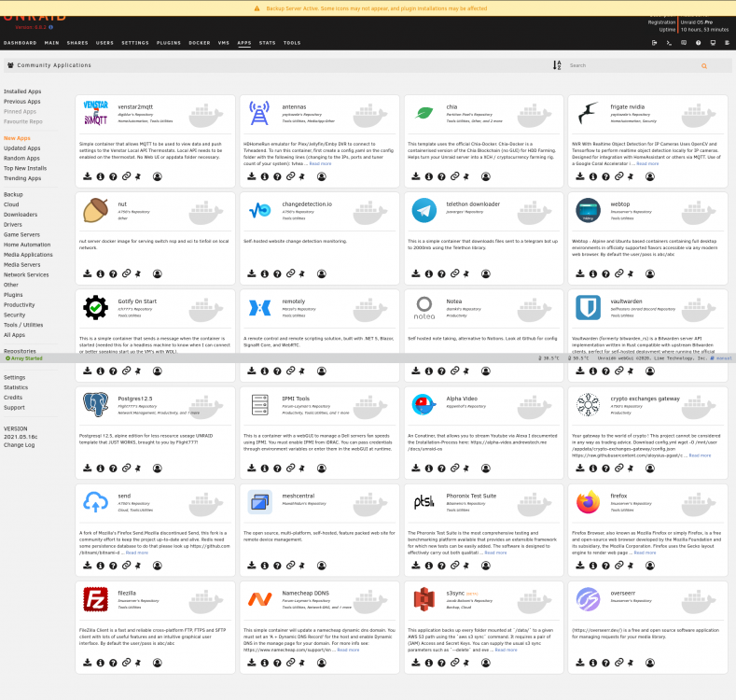Install the venstar2mqtt app
The height and width of the screenshot is (700, 736).
tap(88, 176)
